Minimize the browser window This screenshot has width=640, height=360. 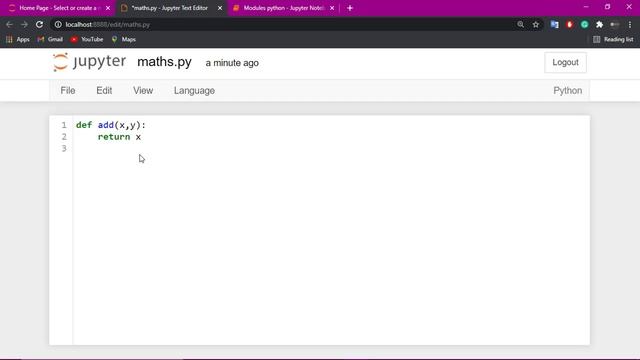586,7
